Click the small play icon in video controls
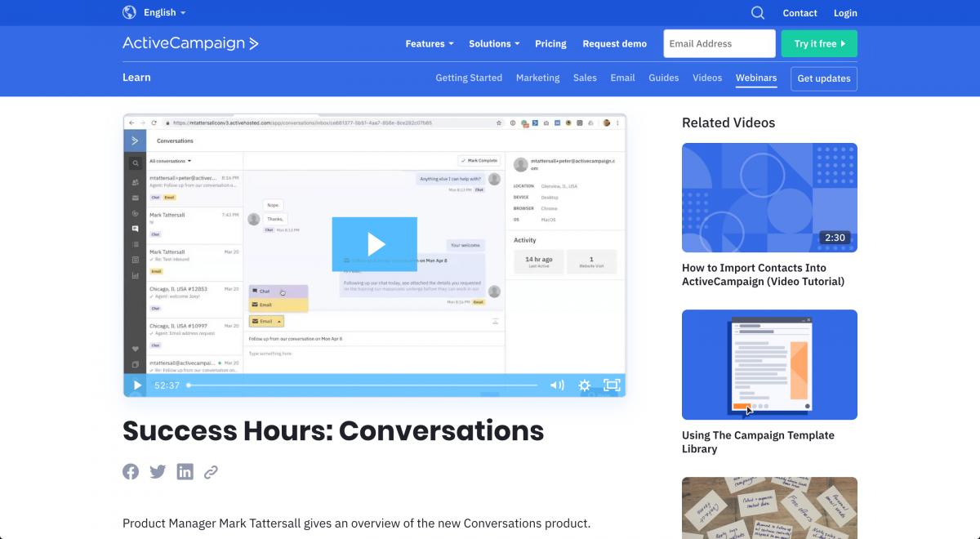 pyautogui.click(x=137, y=385)
